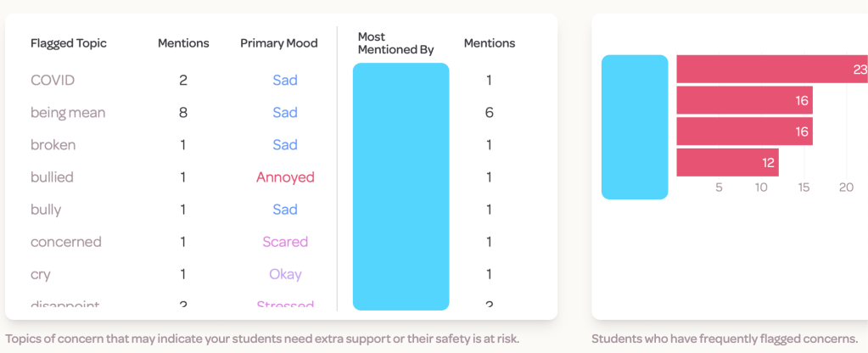Select the "Scared" mood label
The width and height of the screenshot is (868, 353).
point(285,242)
